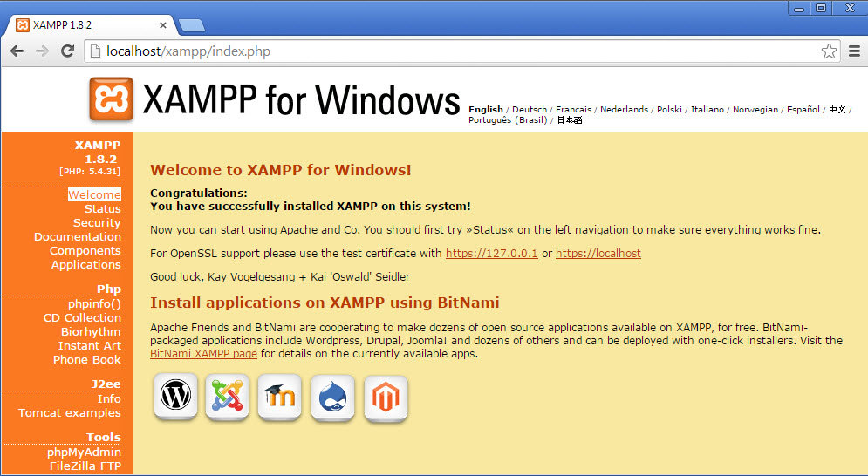
Task: Click the XAMPP orange logo in header
Action: [x=111, y=99]
